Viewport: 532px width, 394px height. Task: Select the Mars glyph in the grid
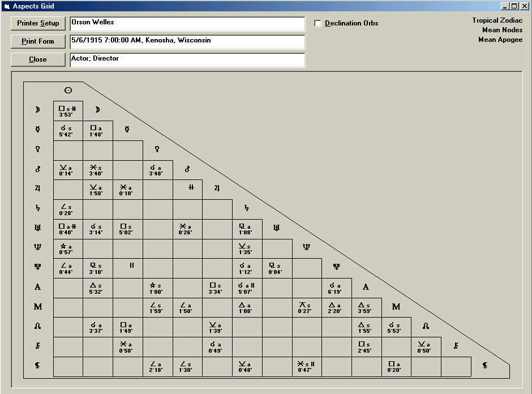(187, 169)
